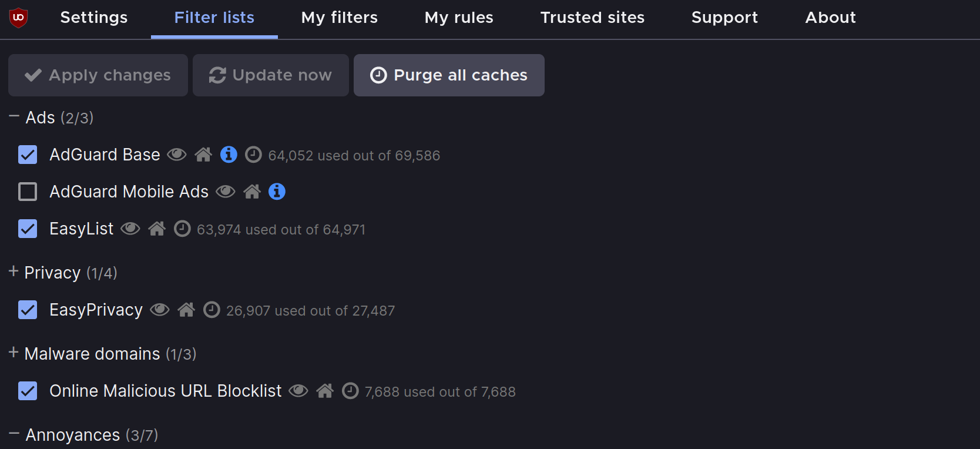Click the uBlock Origin shield logo
Screen dimensions: 980x449
(x=18, y=18)
